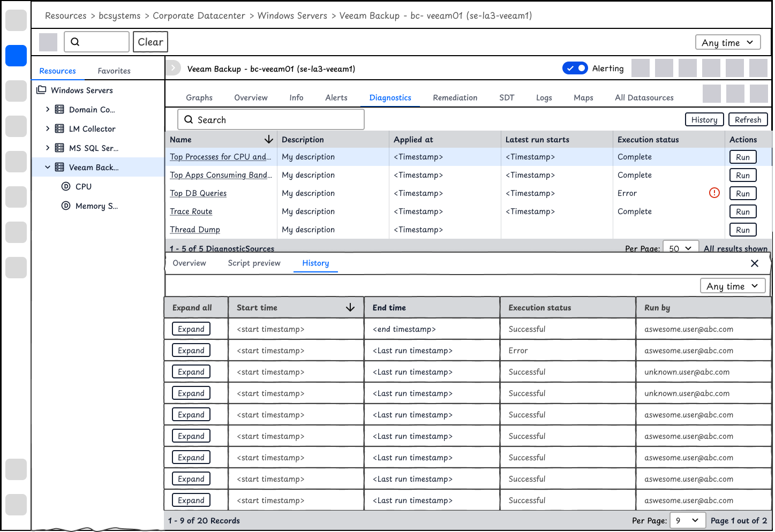Click the CPU datasource icon
Viewport: 775px width, 532px height.
66,186
